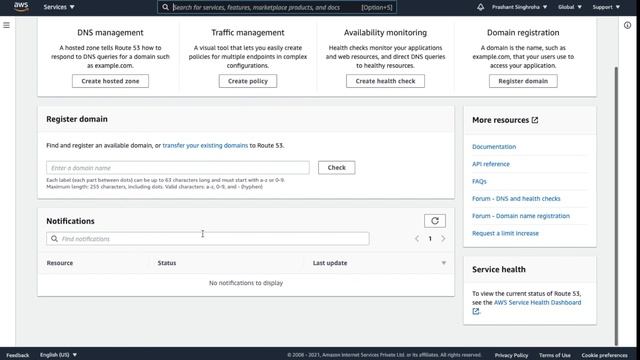Click the Service health heading
The width and height of the screenshot is (640, 360).
pyautogui.click(x=499, y=269)
